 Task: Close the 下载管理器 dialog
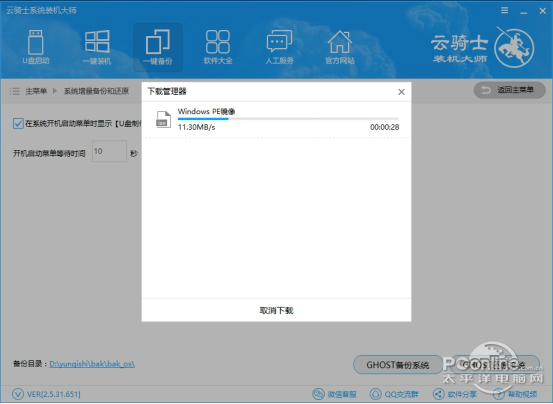coord(401,92)
